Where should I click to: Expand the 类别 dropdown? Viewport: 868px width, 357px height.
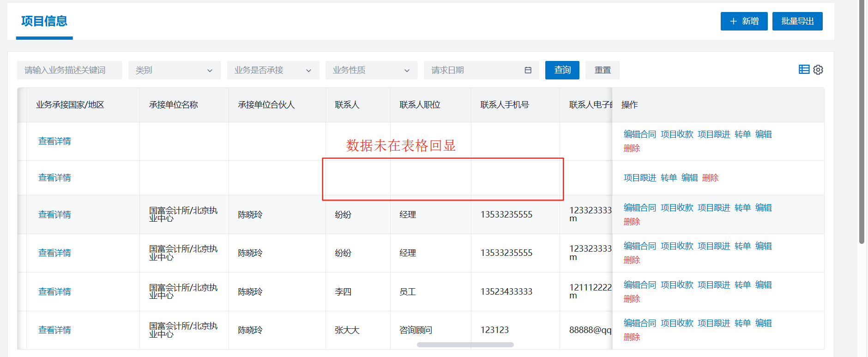tap(174, 70)
